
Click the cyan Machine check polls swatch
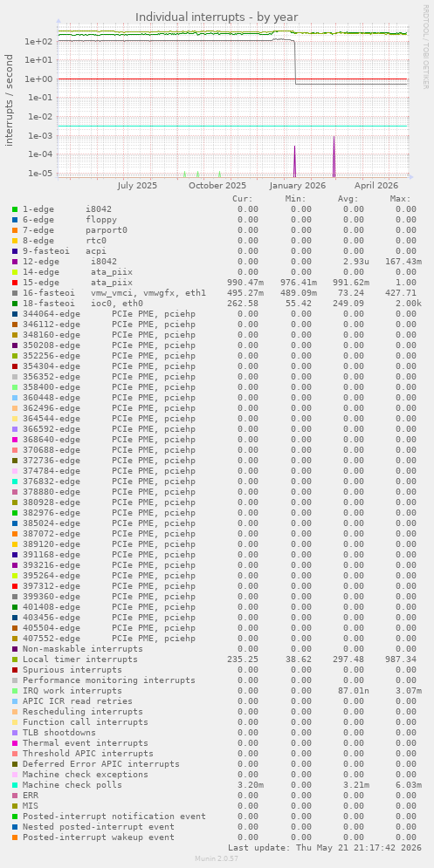[15, 785]
